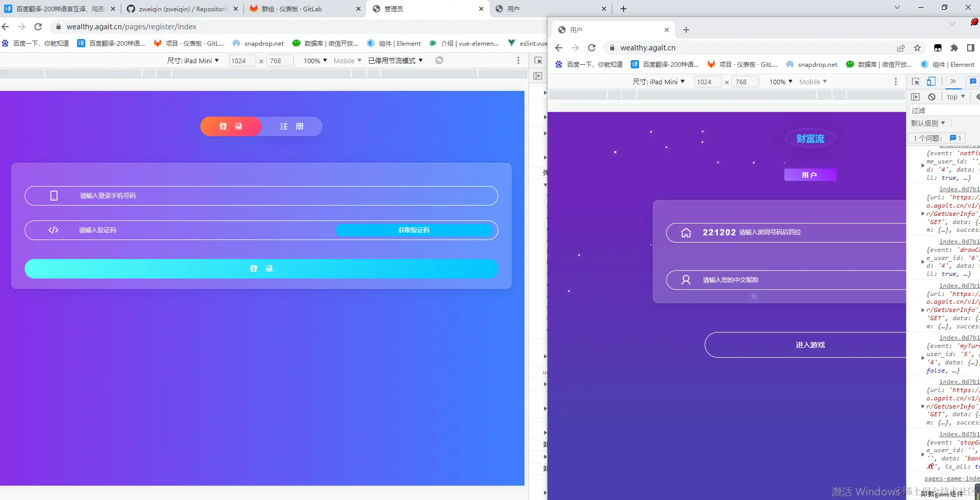Click the wide cyan 登录 submit button

coord(261,269)
